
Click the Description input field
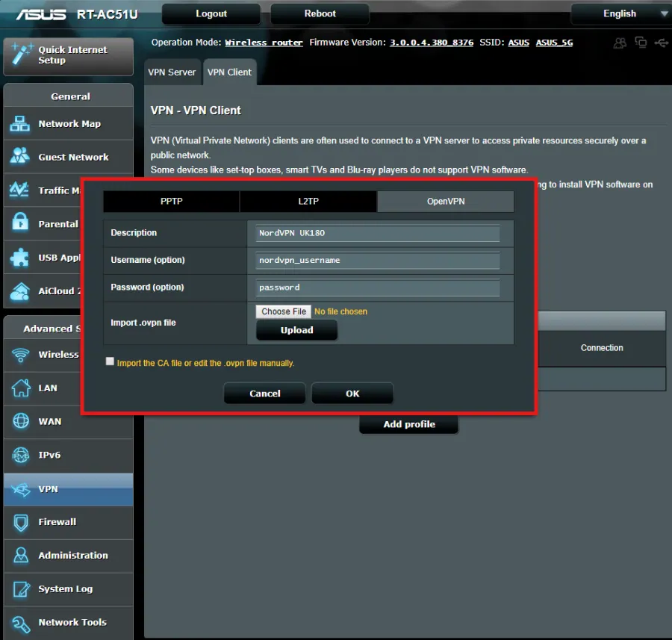pyautogui.click(x=378, y=233)
